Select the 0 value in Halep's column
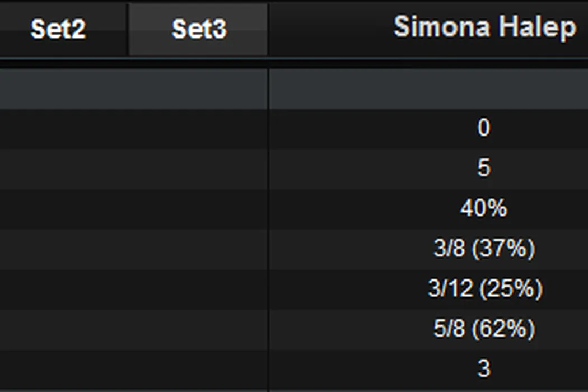Image resolution: width=588 pixels, height=392 pixels. (x=483, y=128)
